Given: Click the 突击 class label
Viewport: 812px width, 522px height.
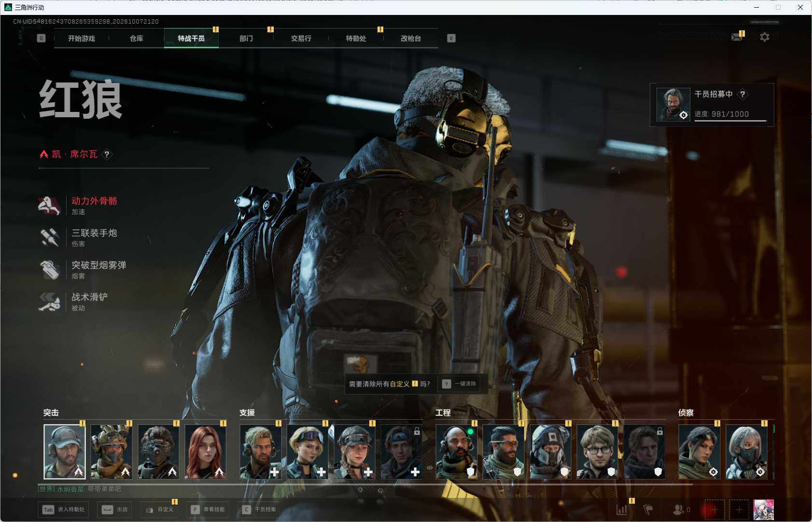Looking at the screenshot, I should click(51, 412).
